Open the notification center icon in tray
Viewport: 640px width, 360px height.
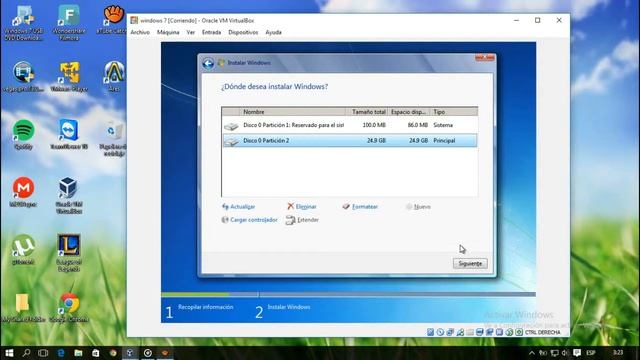(577, 353)
